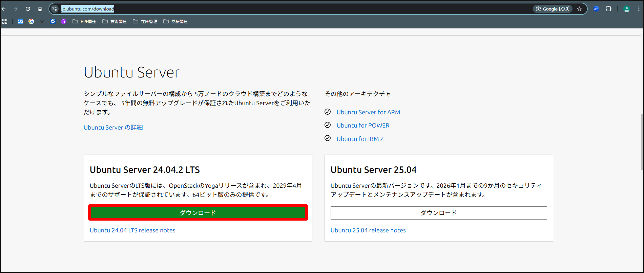Viewport: 644px width, 273px height.
Task: Open the Chrome three-dot menu
Action: click(x=639, y=9)
